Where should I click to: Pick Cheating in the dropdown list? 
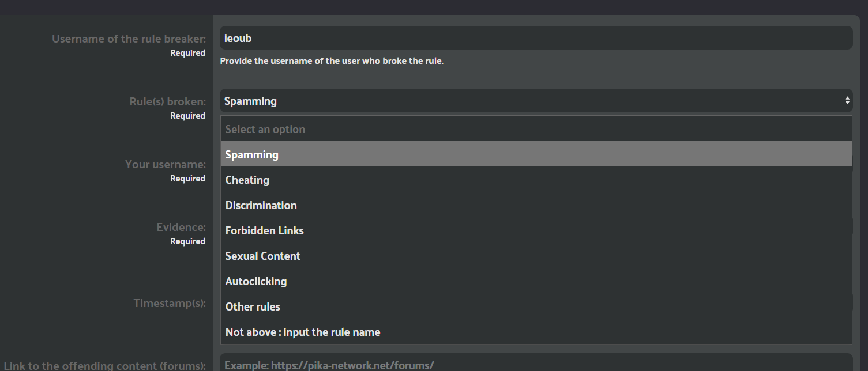click(536, 180)
